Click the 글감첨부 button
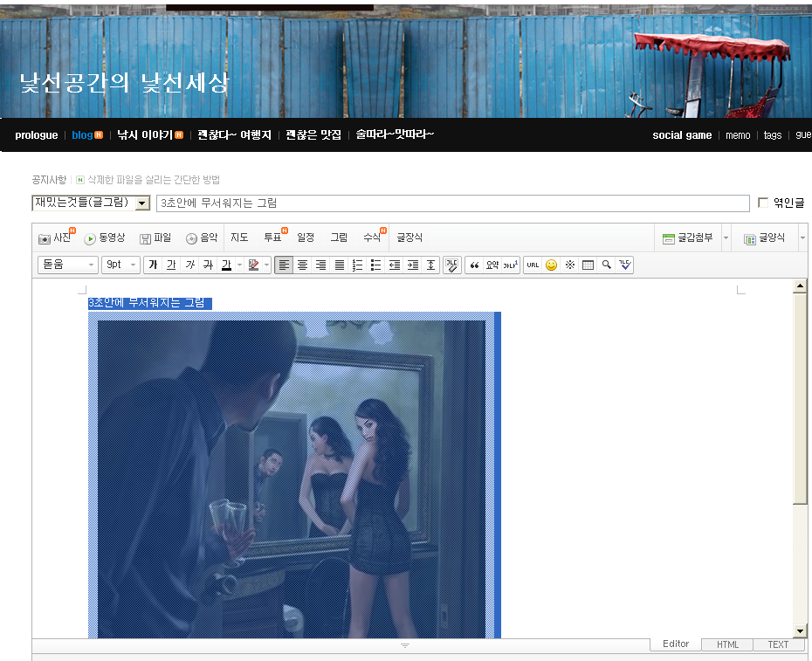Image resolution: width=812 pixels, height=661 pixels. [688, 238]
